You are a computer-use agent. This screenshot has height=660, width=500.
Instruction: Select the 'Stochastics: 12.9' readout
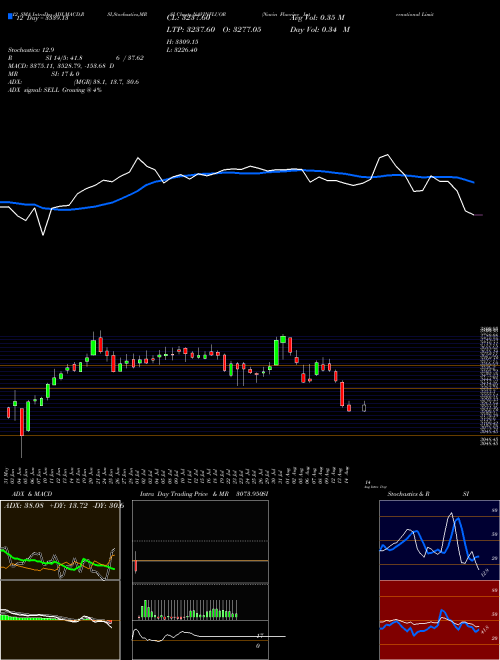[31, 50]
